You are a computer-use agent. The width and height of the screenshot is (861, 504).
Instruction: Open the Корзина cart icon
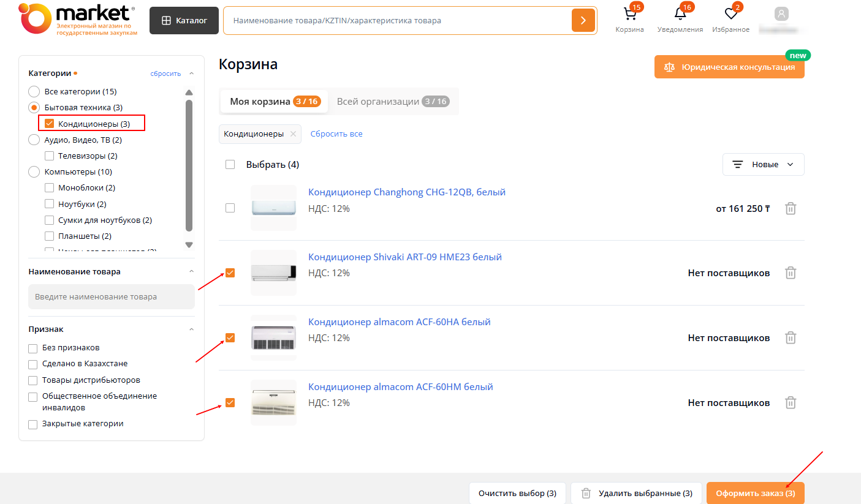pos(630,15)
